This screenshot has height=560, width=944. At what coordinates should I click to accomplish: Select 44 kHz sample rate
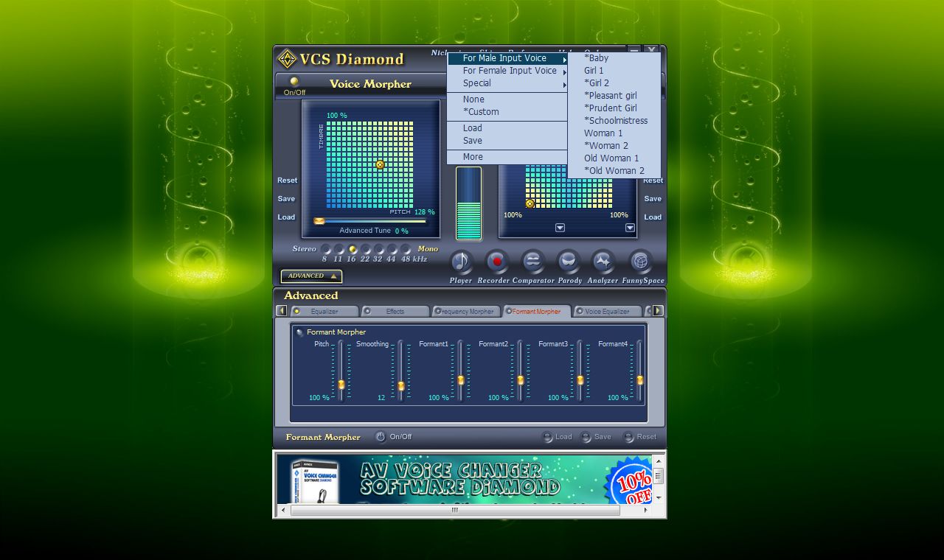pyautogui.click(x=392, y=249)
